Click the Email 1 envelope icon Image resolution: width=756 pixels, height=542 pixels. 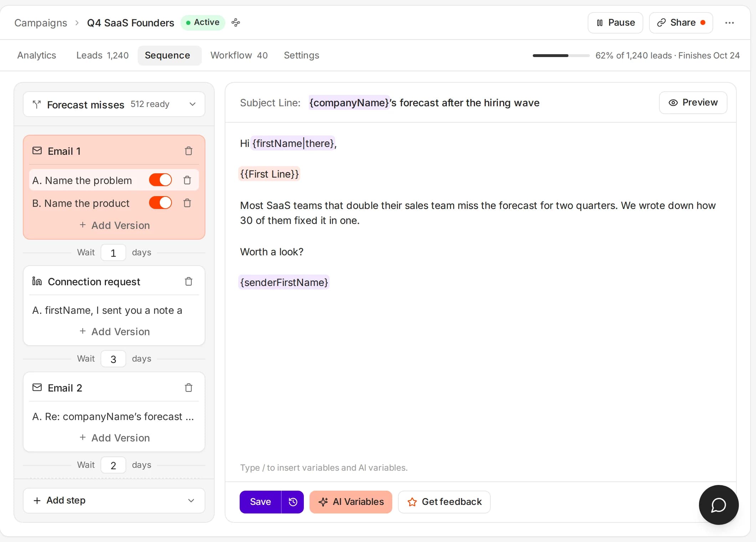click(x=37, y=150)
